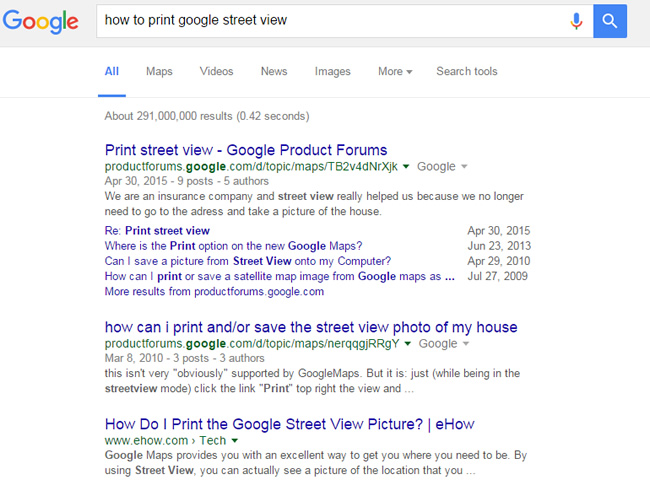650x491 pixels.
Task: Open the eHow 'How Do I Print' result
Action: click(x=289, y=424)
